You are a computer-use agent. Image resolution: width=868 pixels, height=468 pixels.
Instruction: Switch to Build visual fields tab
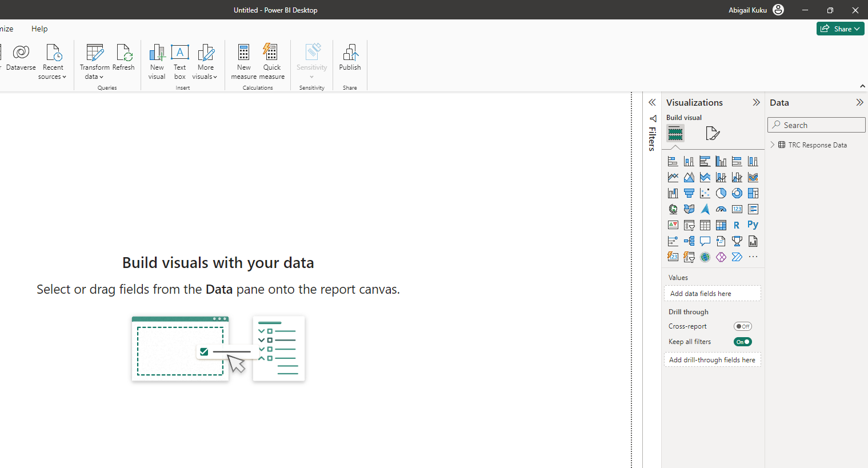[x=675, y=133]
